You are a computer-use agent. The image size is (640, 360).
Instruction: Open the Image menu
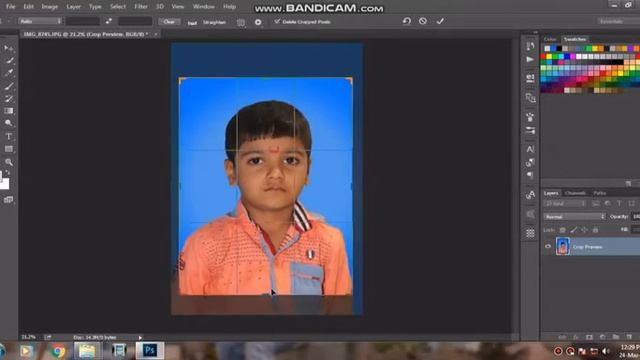click(50, 7)
